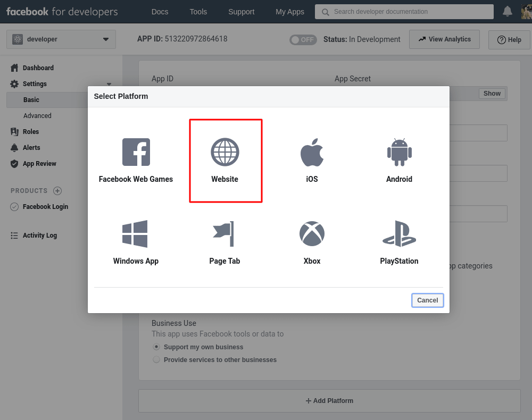Open the user profile avatar
The width and height of the screenshot is (532, 420).
[527, 12]
